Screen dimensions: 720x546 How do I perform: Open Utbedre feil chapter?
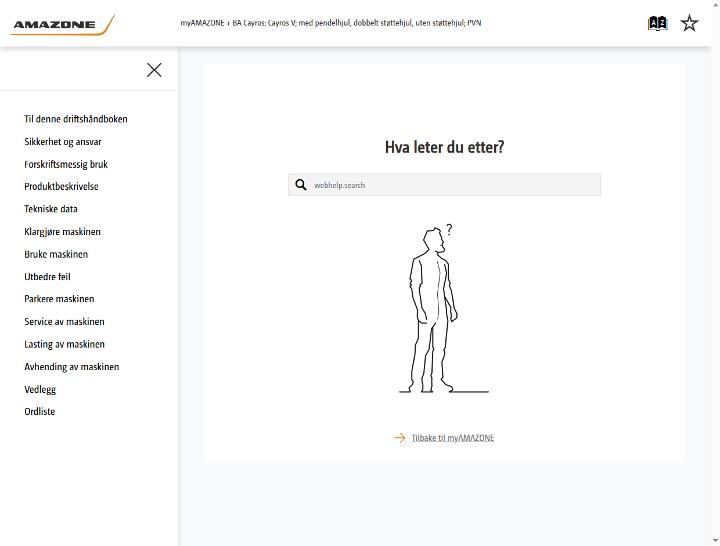point(47,276)
